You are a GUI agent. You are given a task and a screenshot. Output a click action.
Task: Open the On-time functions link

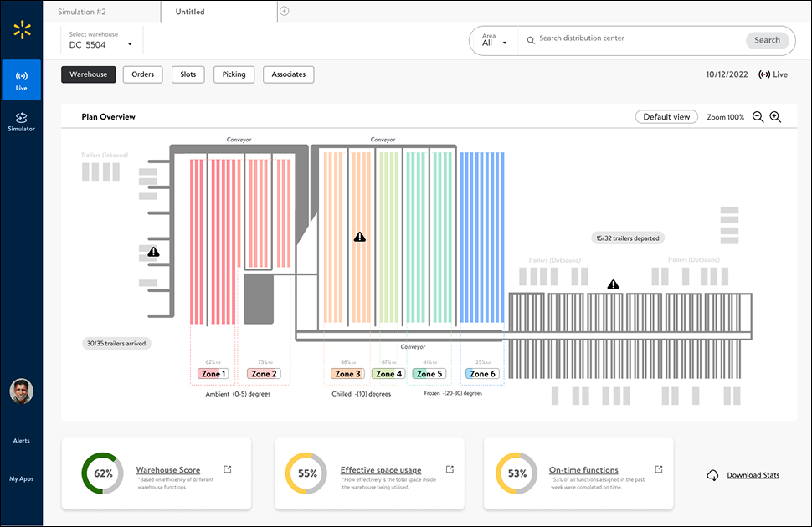583,470
